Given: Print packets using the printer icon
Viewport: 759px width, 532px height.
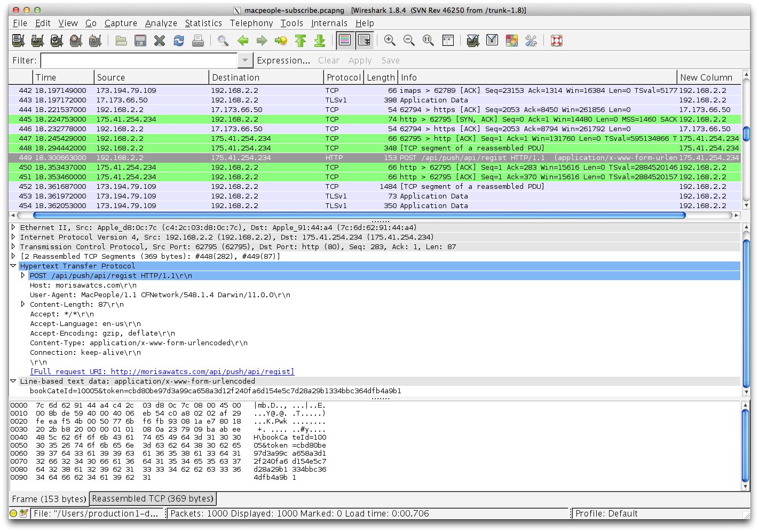Looking at the screenshot, I should pyautogui.click(x=198, y=41).
